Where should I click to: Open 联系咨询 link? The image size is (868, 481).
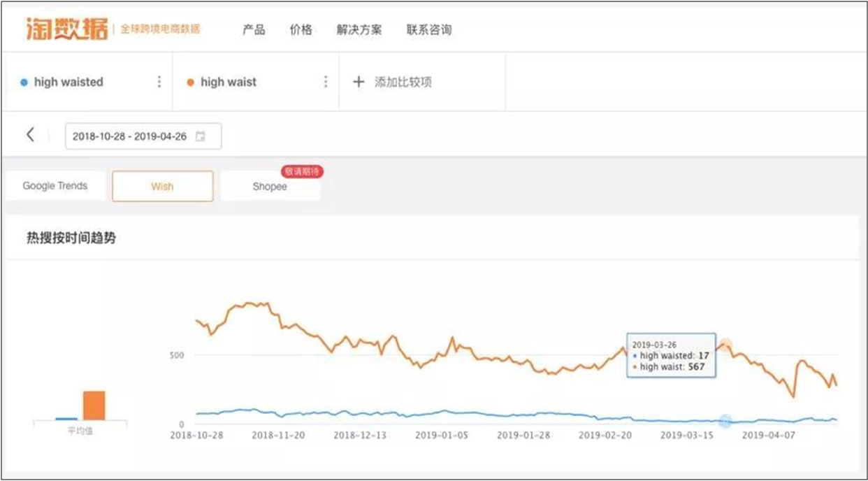(429, 30)
